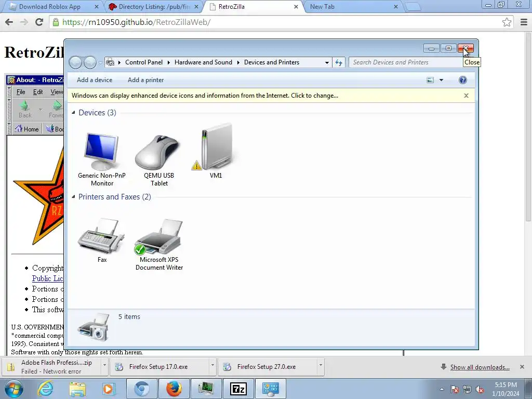
Task: Open the Chrome menu button
Action: (x=524, y=22)
